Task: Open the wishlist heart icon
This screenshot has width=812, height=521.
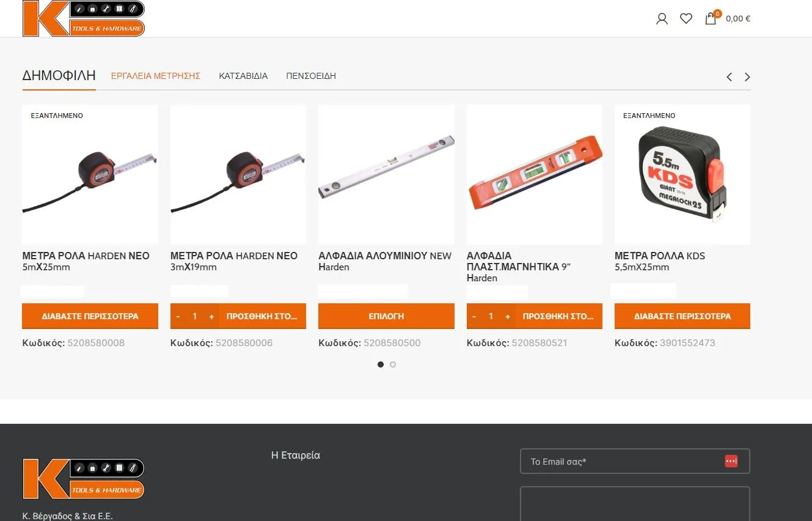Action: point(686,19)
